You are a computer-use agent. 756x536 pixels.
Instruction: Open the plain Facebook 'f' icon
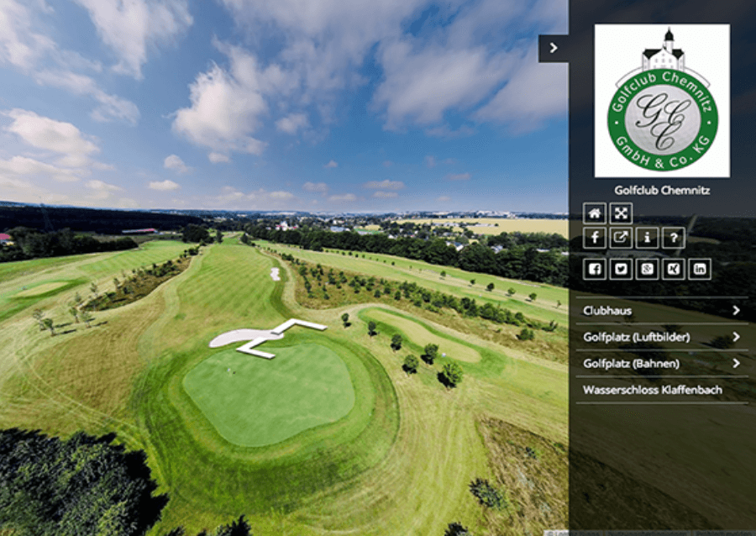coord(595,238)
